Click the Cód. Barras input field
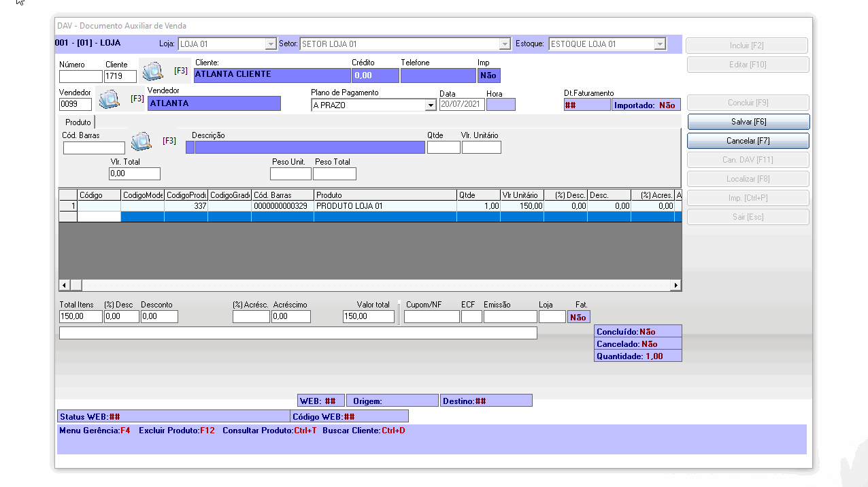The height and width of the screenshot is (487, 868). coord(95,148)
